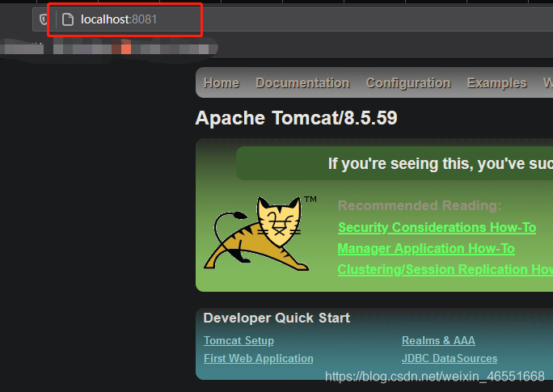The image size is (553, 392).
Task: Click the page info document icon
Action: (x=68, y=19)
